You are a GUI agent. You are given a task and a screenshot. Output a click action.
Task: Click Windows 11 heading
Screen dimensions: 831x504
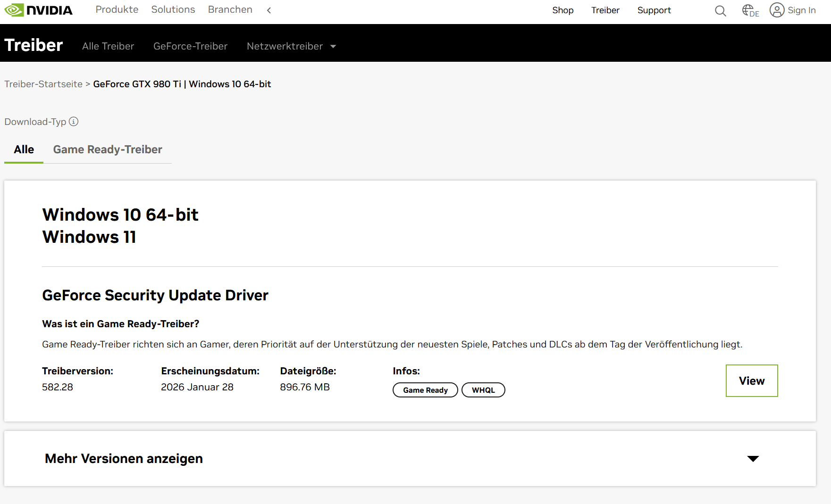(x=89, y=237)
